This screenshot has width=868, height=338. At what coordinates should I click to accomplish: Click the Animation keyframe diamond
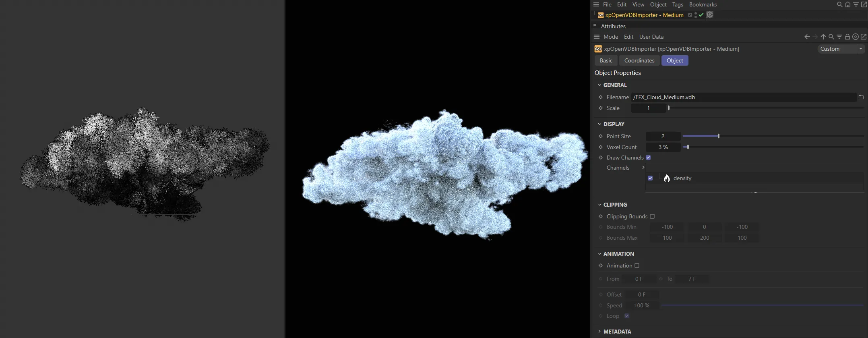pos(601,265)
